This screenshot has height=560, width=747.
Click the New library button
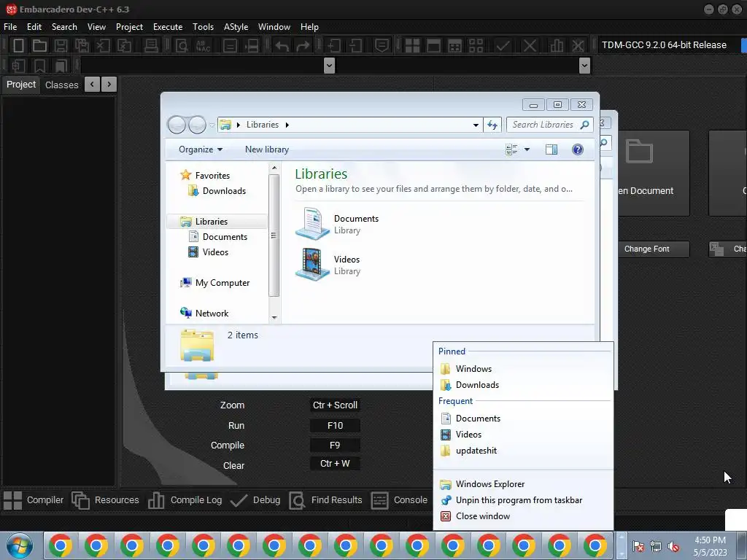pos(267,149)
